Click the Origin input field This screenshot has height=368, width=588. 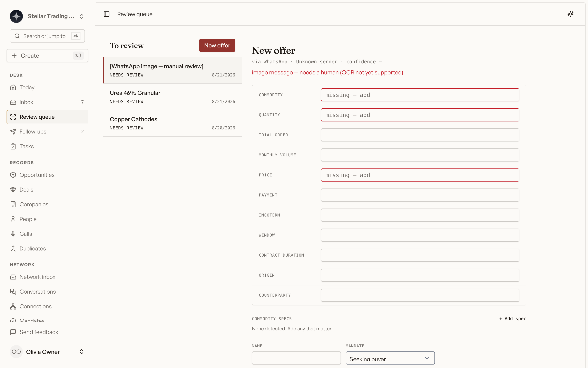tap(420, 275)
